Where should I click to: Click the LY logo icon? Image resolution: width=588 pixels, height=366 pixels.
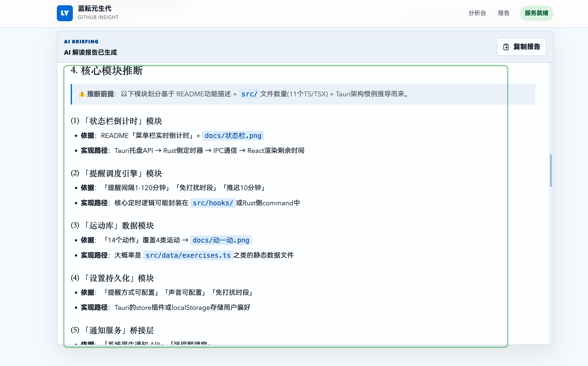click(x=65, y=13)
